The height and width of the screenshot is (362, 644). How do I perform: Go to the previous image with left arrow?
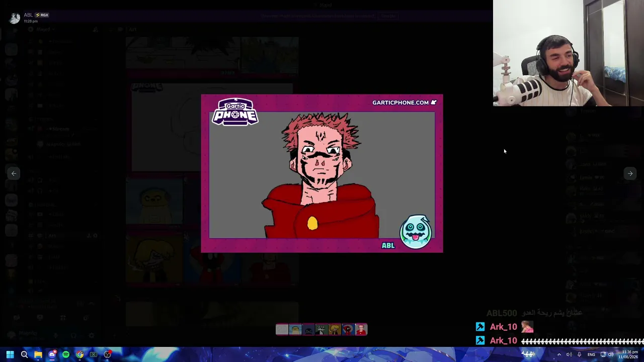14,173
